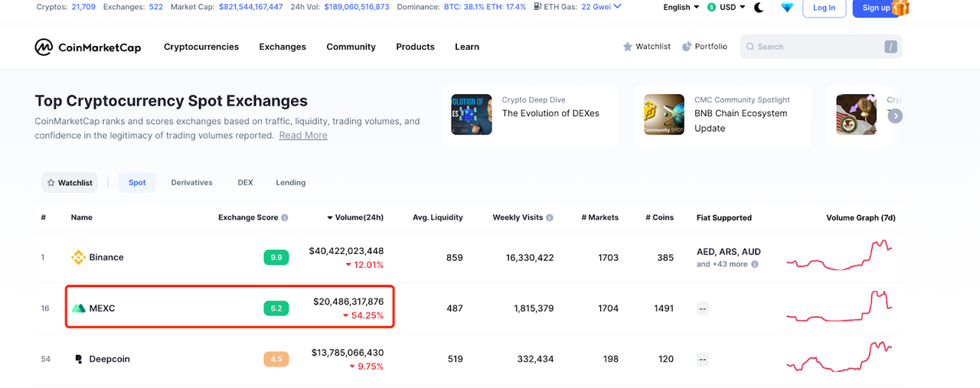This screenshot has height=388, width=980.
Task: Click the Market Cap value link
Action: point(250,7)
